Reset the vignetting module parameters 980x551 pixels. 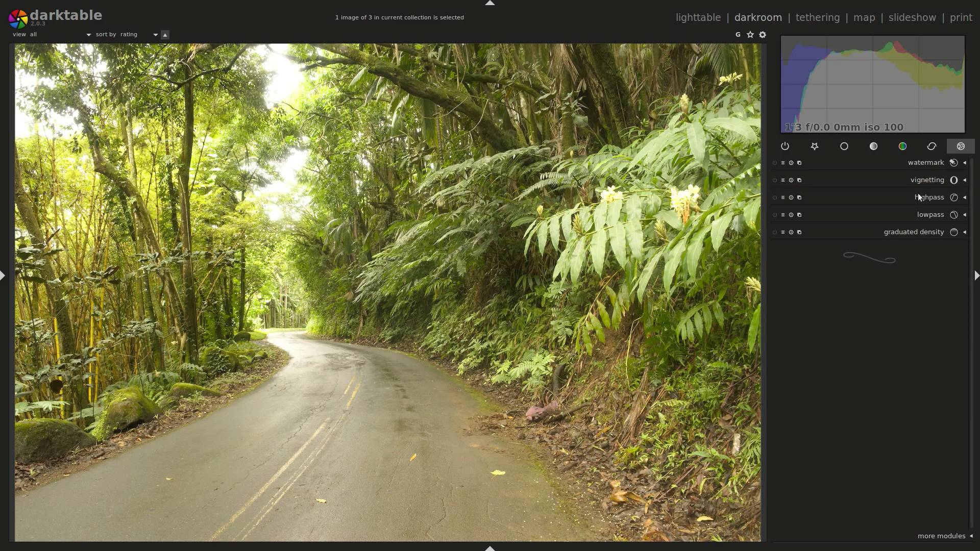(x=791, y=180)
